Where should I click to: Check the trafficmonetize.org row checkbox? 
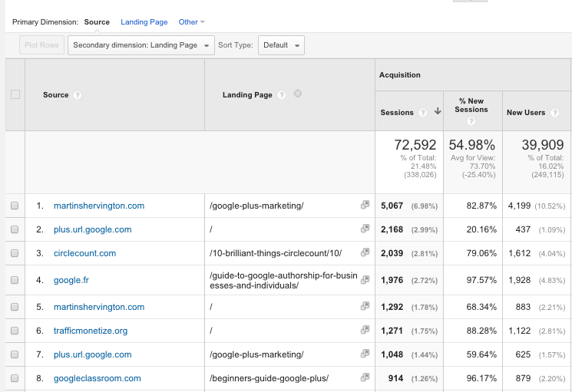point(15,331)
